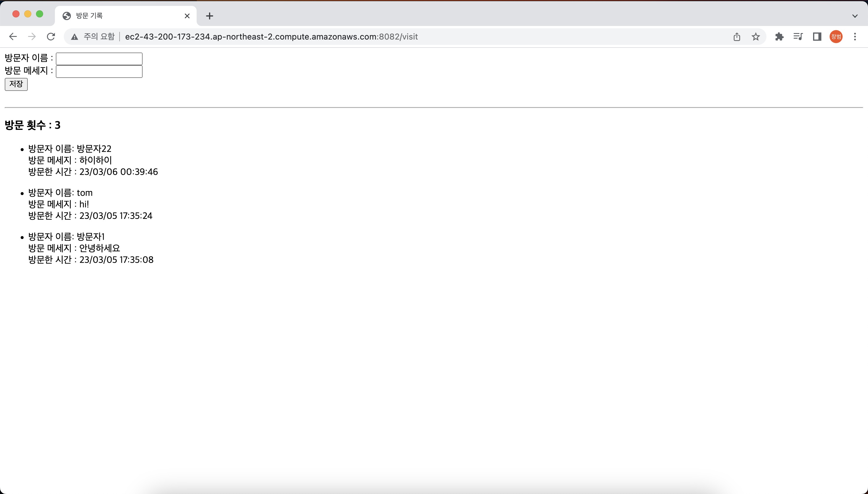This screenshot has height=494, width=868.
Task: Expand the tab search chevron
Action: 855,16
